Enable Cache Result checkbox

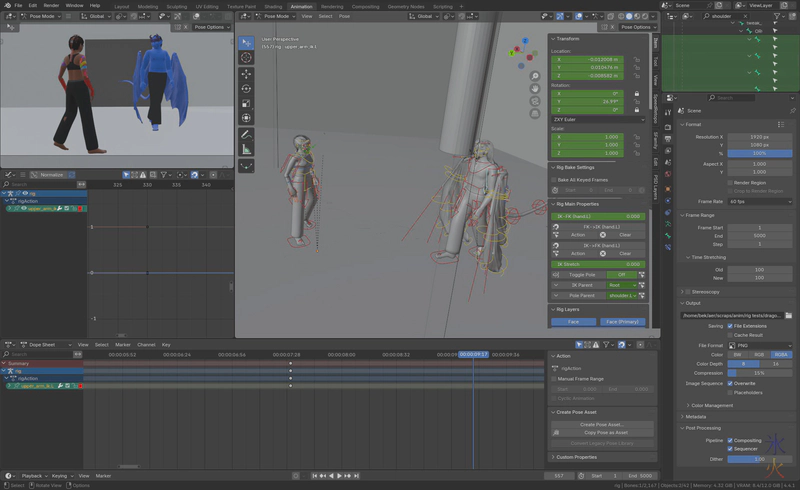[730, 335]
